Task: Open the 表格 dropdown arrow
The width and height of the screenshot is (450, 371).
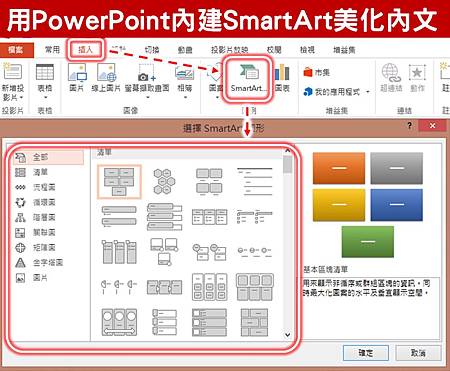Action: [x=45, y=97]
